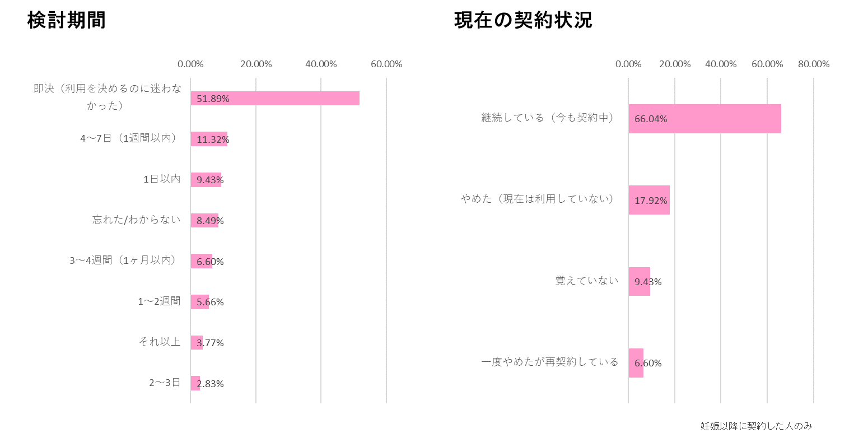Click the 2〜3日 category label
The image size is (868, 442).
(x=165, y=383)
